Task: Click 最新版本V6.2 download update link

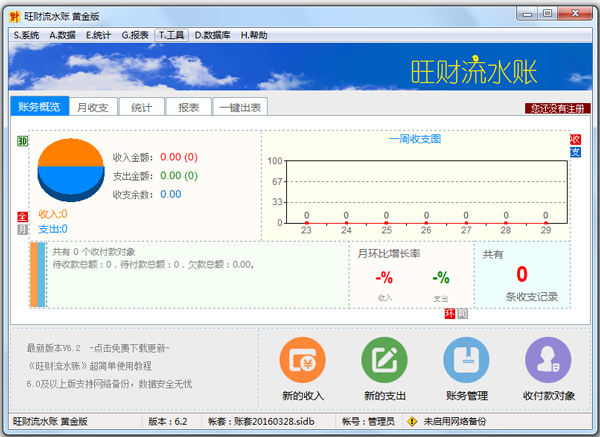Action: tap(98, 348)
